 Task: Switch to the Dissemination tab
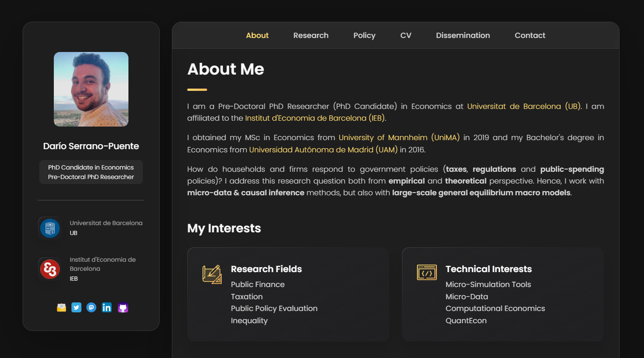click(x=463, y=35)
